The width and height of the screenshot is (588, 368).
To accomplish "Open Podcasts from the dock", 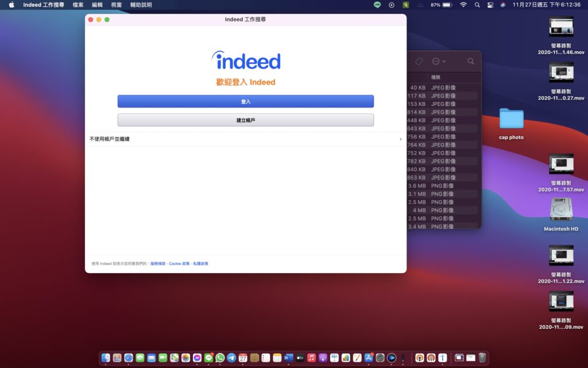I will [x=323, y=358].
